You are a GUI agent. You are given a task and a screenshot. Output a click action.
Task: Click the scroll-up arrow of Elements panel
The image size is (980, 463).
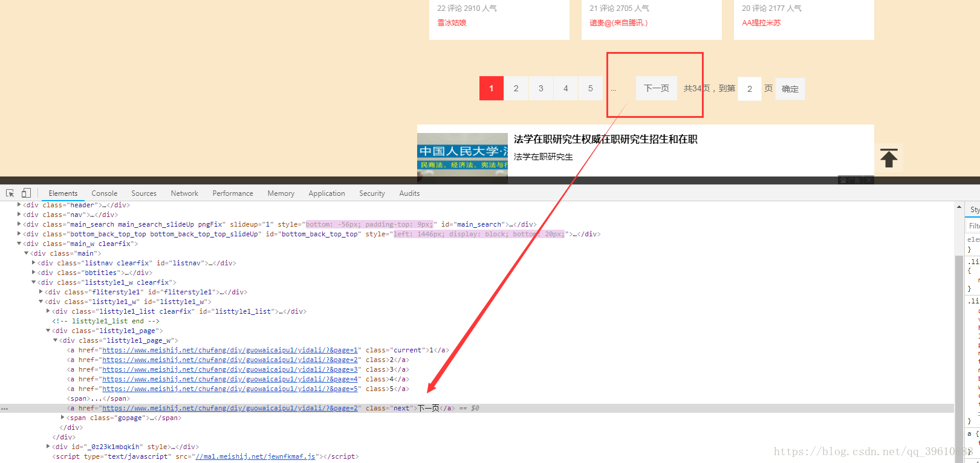click(x=959, y=207)
